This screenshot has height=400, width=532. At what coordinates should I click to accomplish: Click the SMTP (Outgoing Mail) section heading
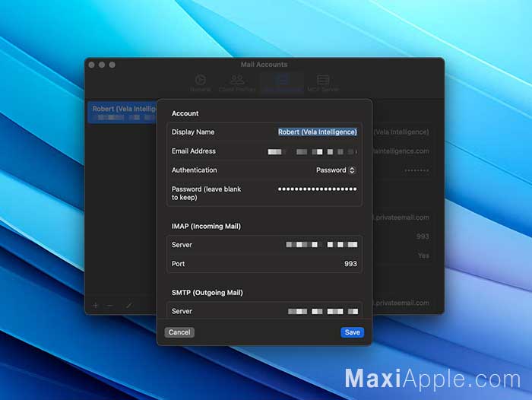(x=207, y=292)
